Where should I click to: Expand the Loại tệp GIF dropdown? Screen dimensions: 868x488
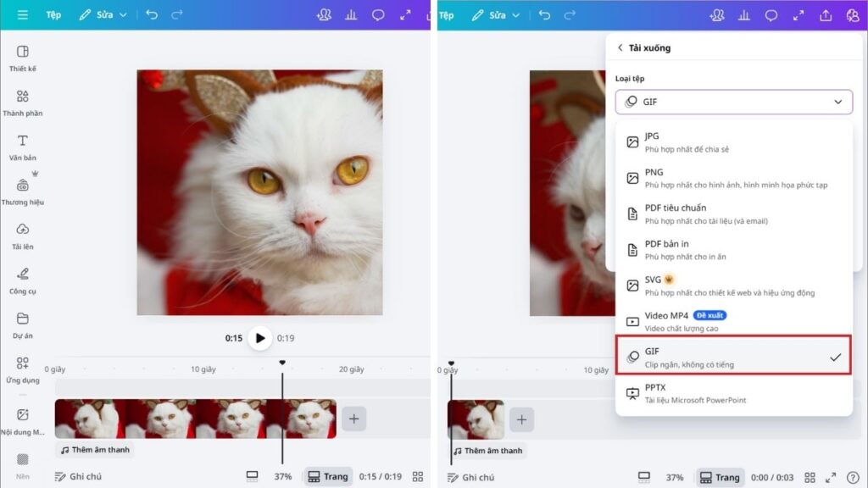click(734, 102)
